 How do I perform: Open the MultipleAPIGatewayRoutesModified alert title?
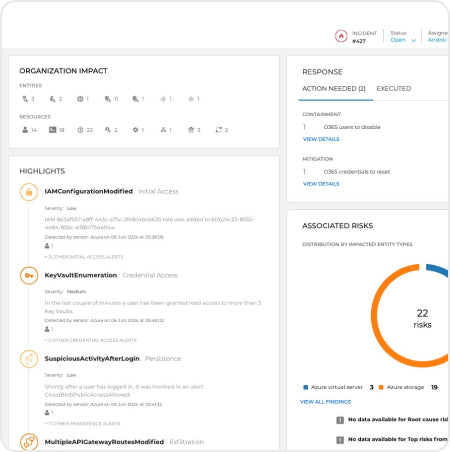click(104, 442)
